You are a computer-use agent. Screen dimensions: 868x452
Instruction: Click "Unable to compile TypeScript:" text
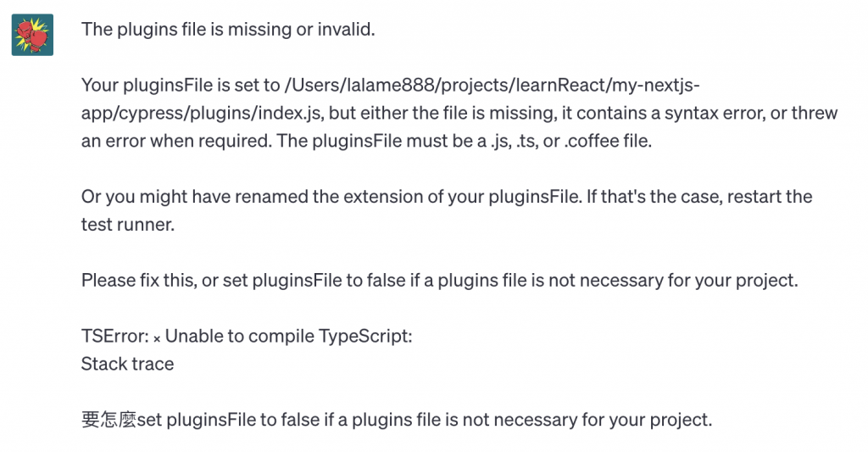288,336
